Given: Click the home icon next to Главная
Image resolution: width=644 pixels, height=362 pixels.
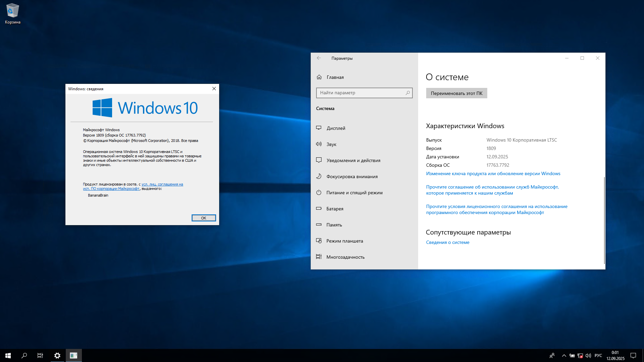Looking at the screenshot, I should 319,77.
